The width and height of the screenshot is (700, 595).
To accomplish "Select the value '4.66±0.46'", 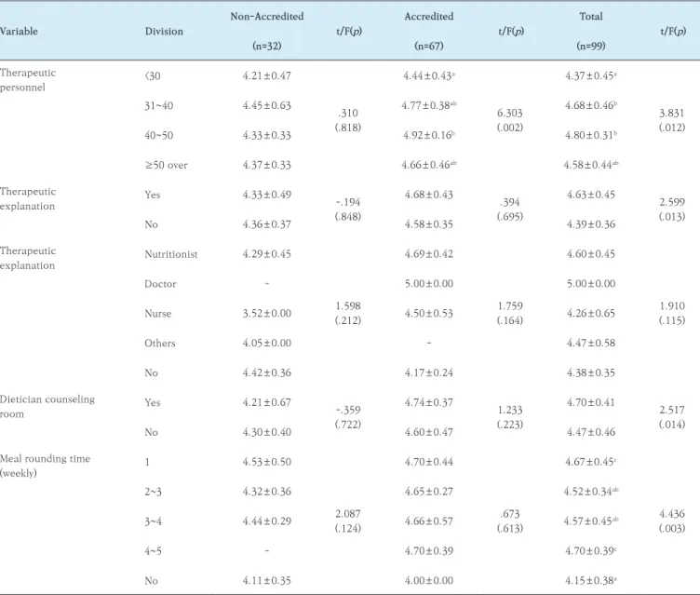I will tap(429, 166).
